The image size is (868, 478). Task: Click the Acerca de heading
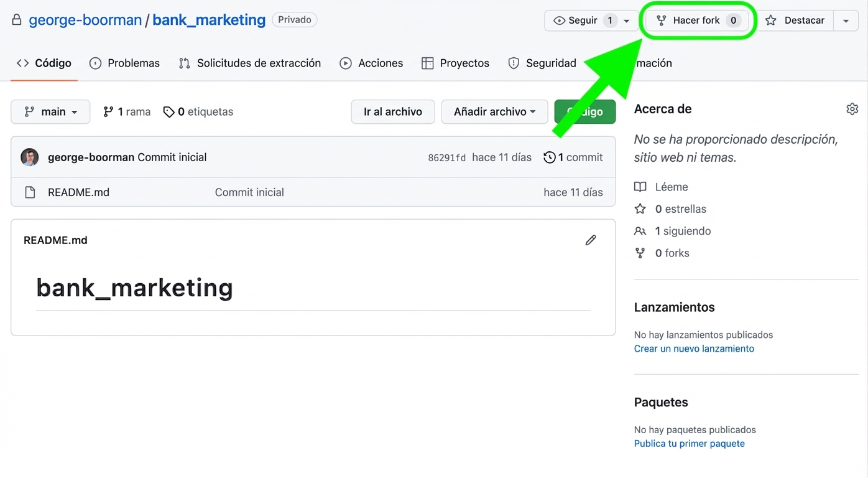coord(663,109)
